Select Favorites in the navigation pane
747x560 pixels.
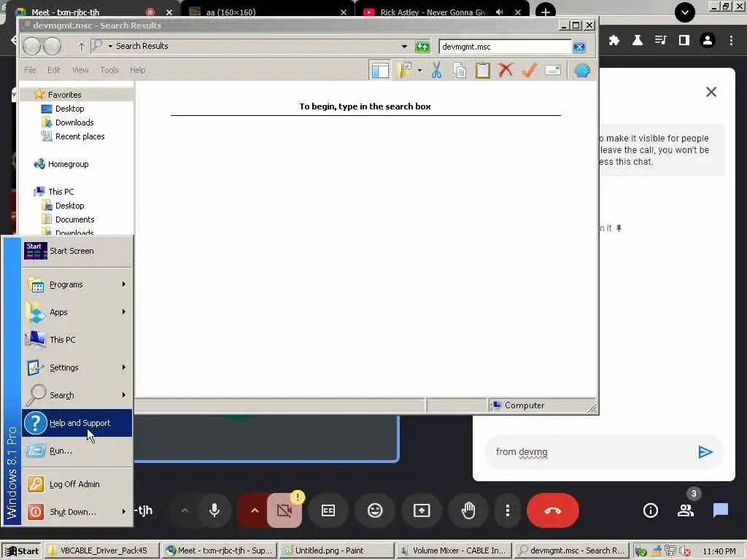click(x=64, y=95)
